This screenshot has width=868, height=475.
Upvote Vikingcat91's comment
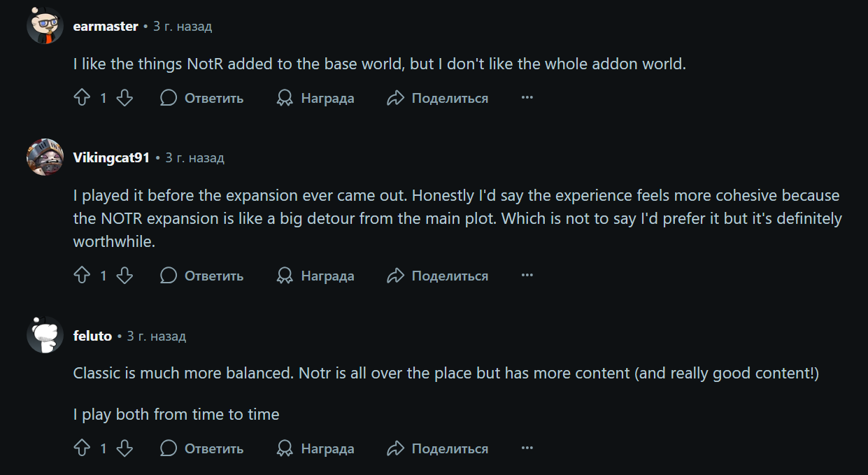pos(82,276)
